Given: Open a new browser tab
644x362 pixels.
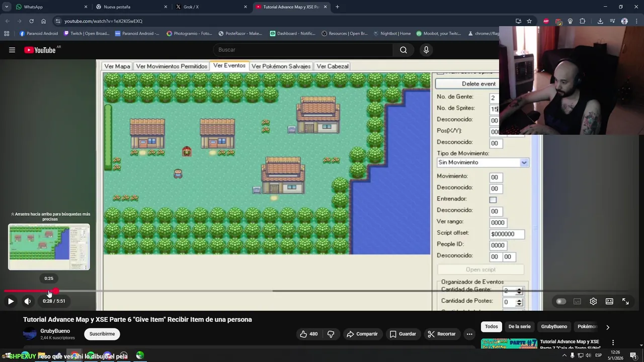Looking at the screenshot, I should click(x=337, y=7).
